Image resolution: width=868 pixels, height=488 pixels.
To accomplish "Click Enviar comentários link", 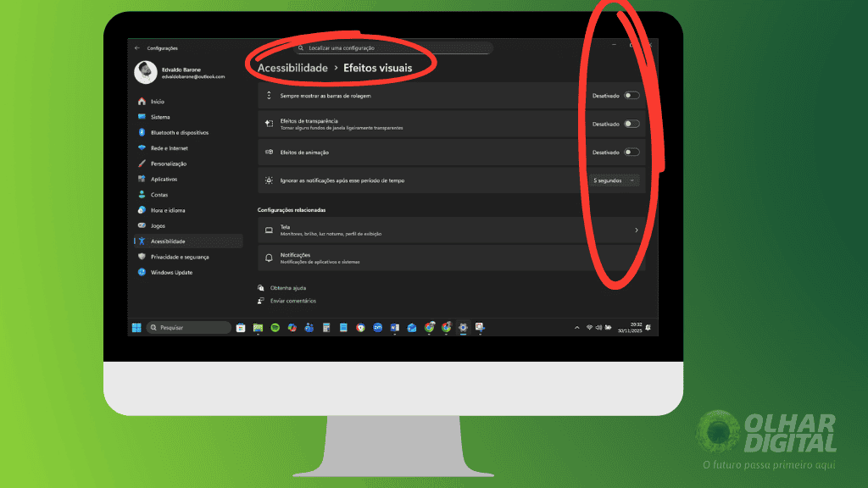I will pos(297,301).
